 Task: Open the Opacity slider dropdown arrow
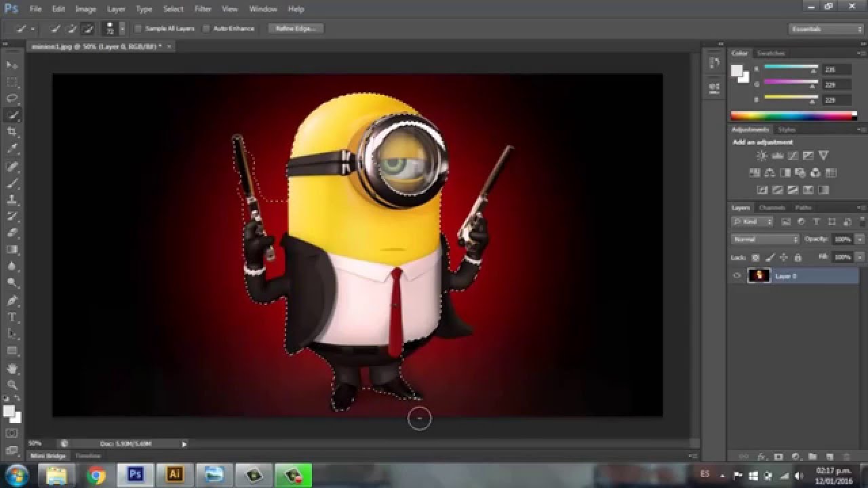coord(860,239)
